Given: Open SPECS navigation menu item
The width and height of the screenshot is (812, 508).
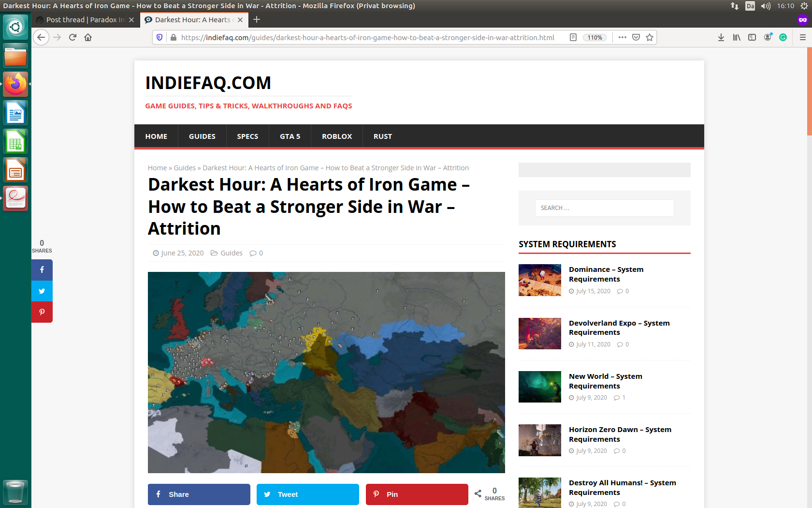Looking at the screenshot, I should (247, 136).
